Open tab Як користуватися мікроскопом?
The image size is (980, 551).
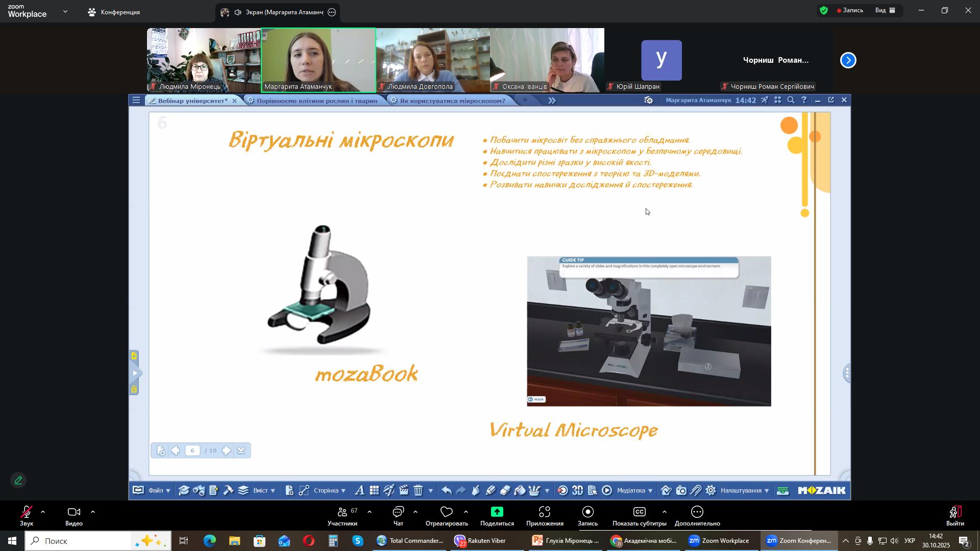click(x=452, y=101)
